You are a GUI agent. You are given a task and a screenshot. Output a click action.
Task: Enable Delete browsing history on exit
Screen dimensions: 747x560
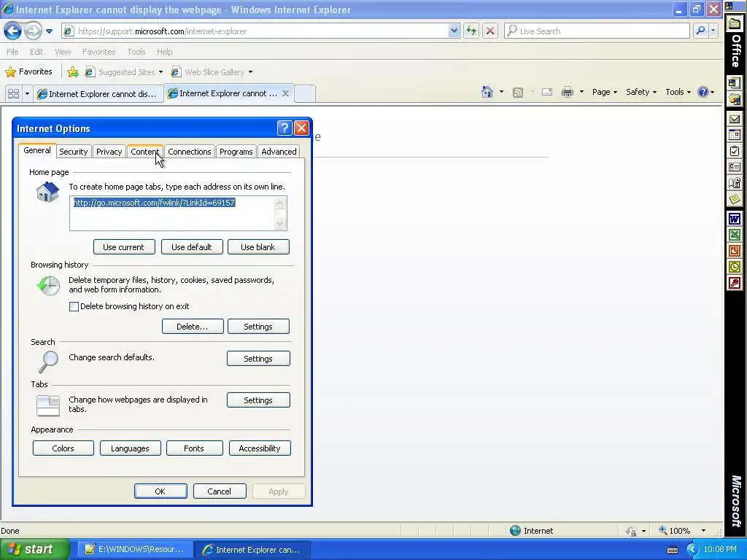(x=74, y=307)
